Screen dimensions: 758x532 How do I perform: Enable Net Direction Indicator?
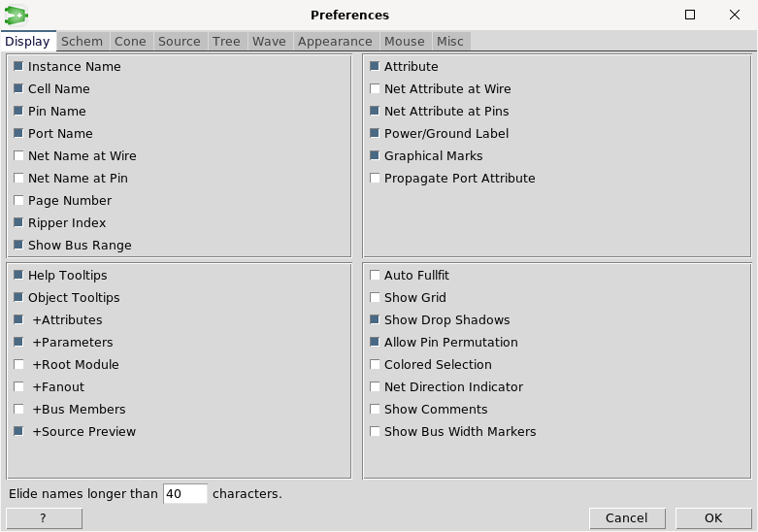tap(376, 387)
